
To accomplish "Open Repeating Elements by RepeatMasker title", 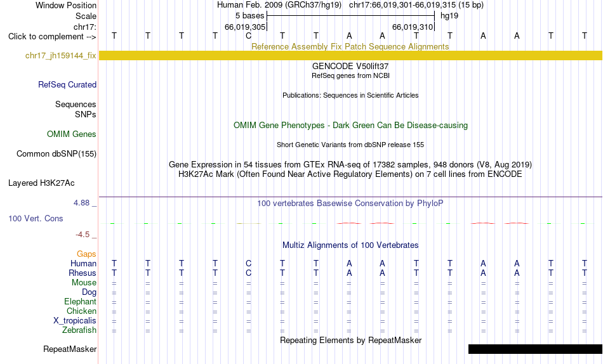I will (350, 340).
